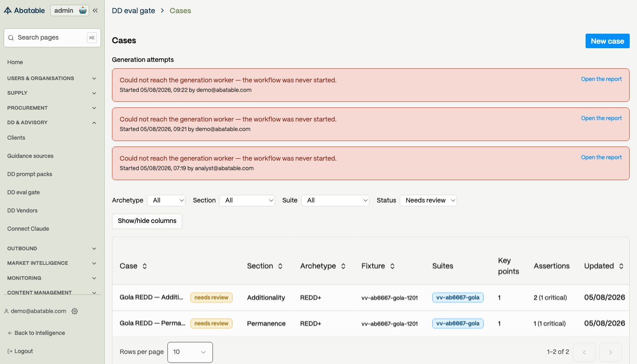This screenshot has width=637, height=364.
Task: Open settings gear next to demo@abatable.com
Action: [x=75, y=311]
